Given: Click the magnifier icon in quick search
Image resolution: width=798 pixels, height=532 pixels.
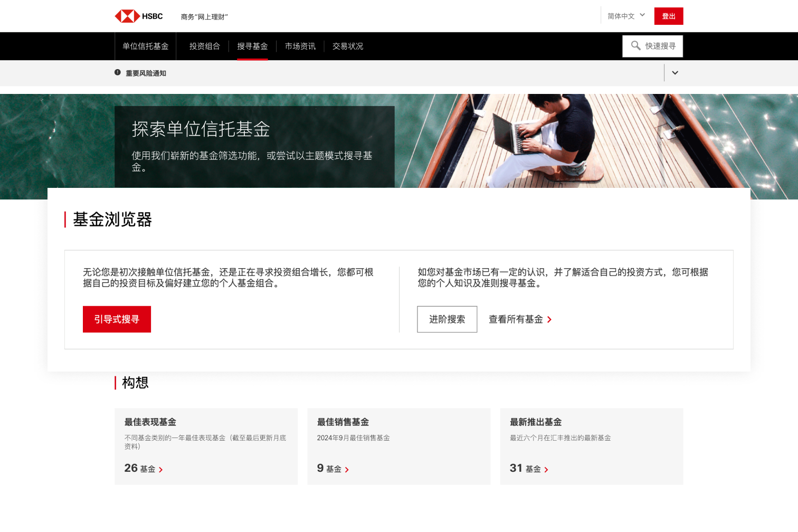Looking at the screenshot, I should click(636, 46).
